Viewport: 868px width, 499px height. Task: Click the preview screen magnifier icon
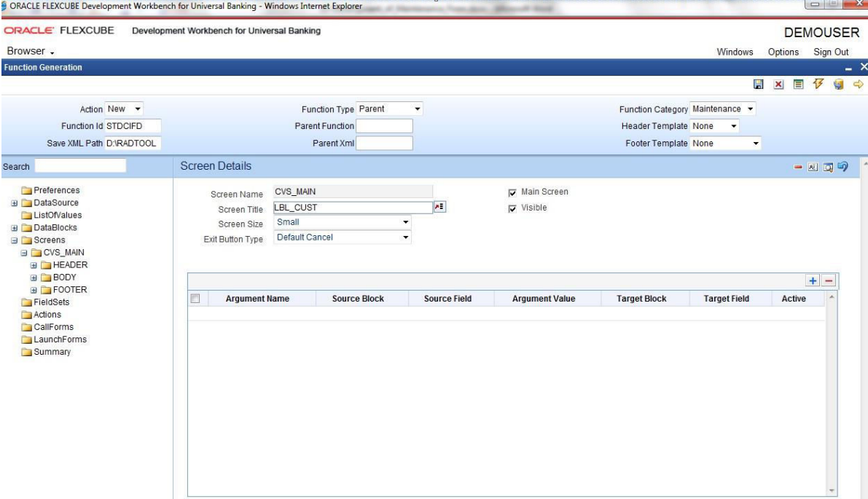828,167
